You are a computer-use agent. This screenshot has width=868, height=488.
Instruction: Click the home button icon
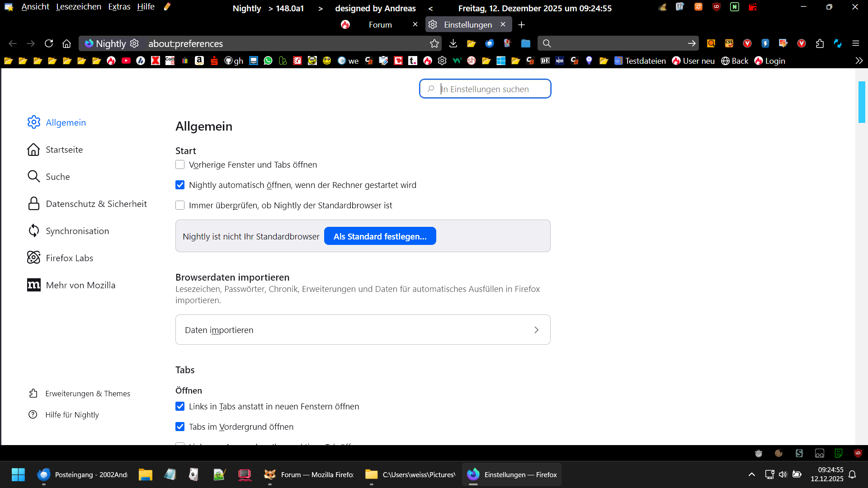point(66,43)
